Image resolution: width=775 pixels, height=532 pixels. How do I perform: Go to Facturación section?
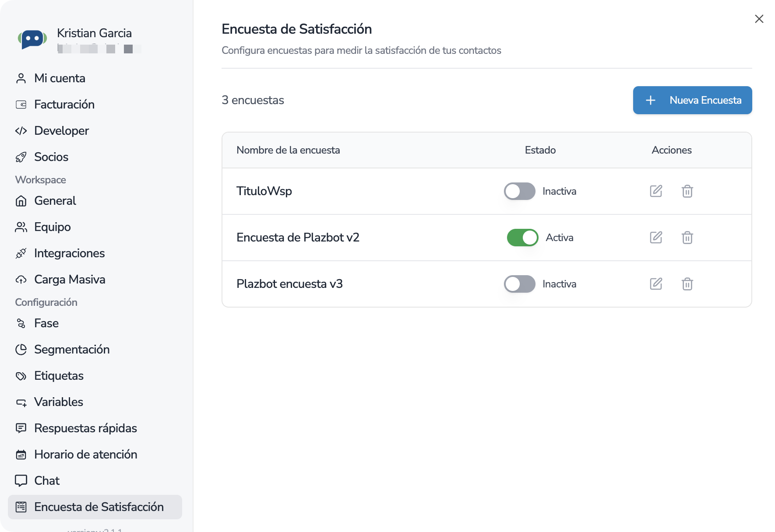[64, 105]
